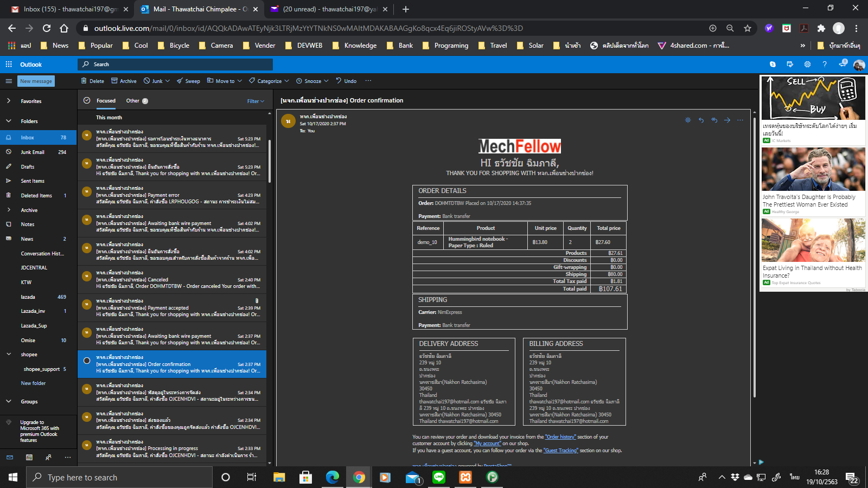Image resolution: width=868 pixels, height=488 pixels.
Task: Open the shopee_support folder
Action: pos(39,369)
